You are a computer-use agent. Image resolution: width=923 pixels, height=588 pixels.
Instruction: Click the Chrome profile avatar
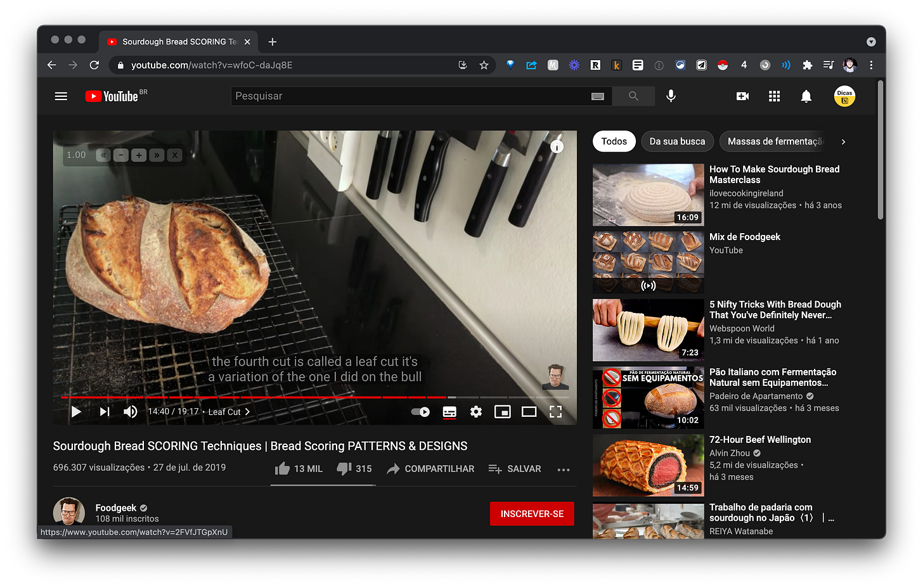pos(849,65)
